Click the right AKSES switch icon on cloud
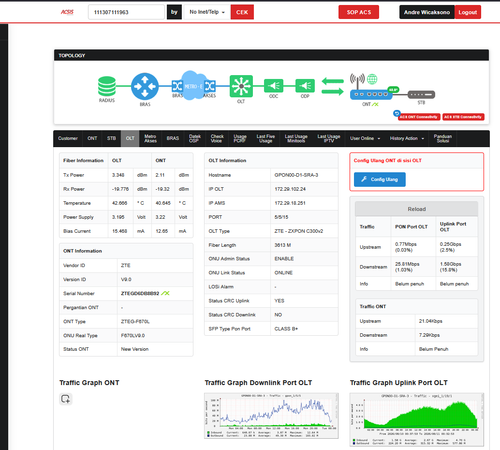 [x=210, y=86]
